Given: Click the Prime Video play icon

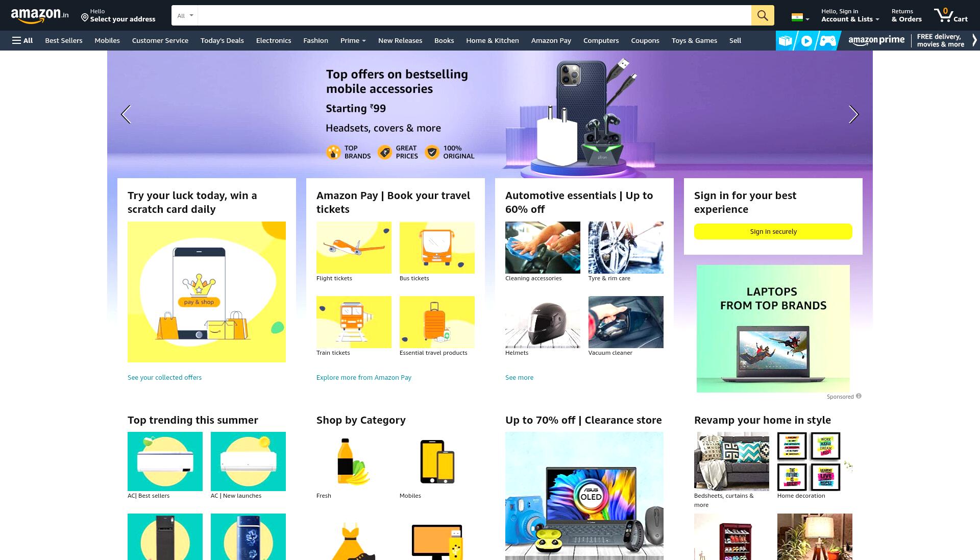Looking at the screenshot, I should pos(806,41).
